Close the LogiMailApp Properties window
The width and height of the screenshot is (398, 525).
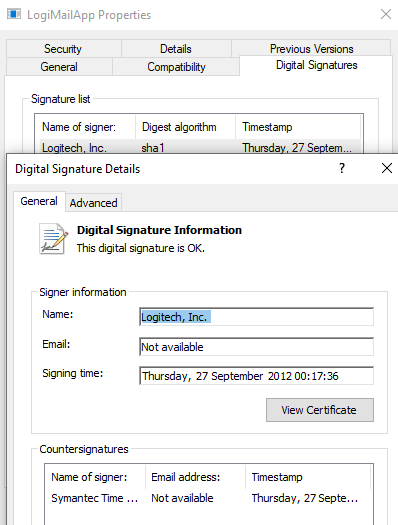386,14
